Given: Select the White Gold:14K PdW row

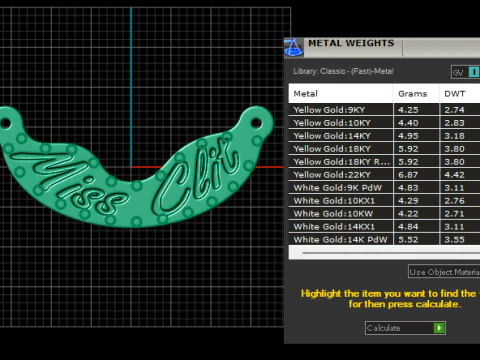Looking at the screenshot, I should point(384,239).
